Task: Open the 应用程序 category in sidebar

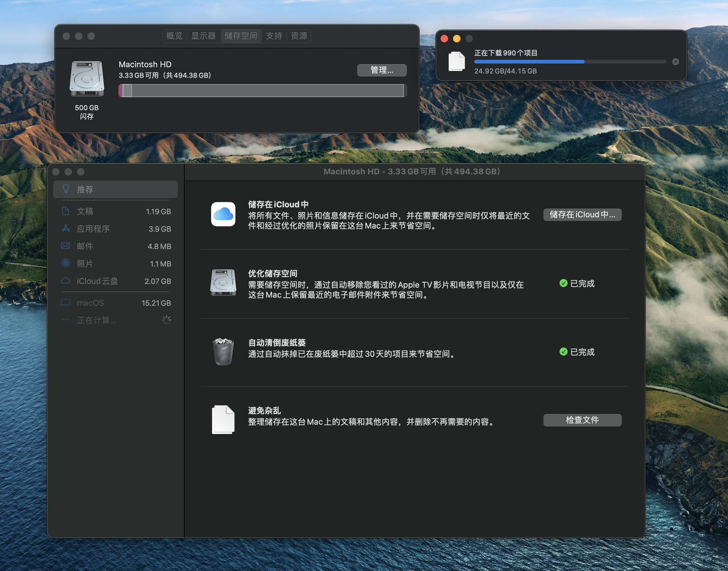Action: tap(115, 229)
